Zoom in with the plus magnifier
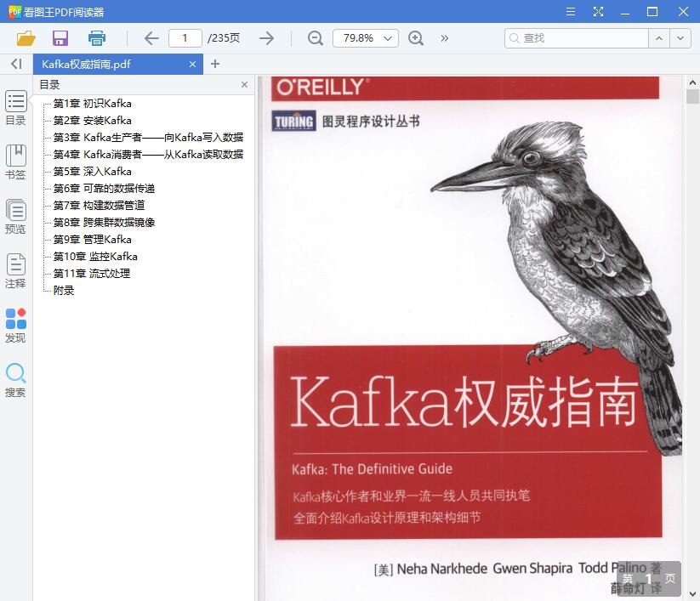700x601 pixels. point(416,38)
